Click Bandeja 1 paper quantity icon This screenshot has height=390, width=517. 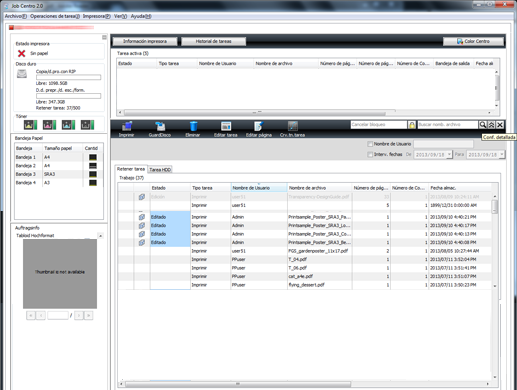[x=93, y=157]
